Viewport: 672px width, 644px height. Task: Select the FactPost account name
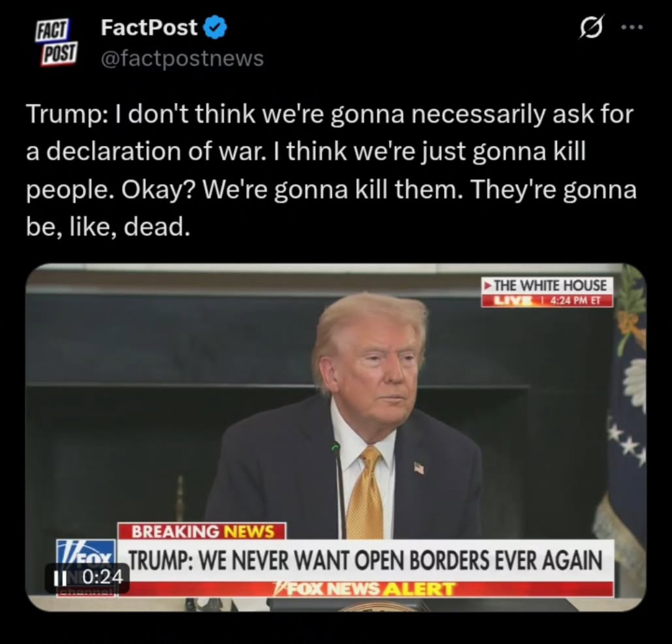coord(149,28)
